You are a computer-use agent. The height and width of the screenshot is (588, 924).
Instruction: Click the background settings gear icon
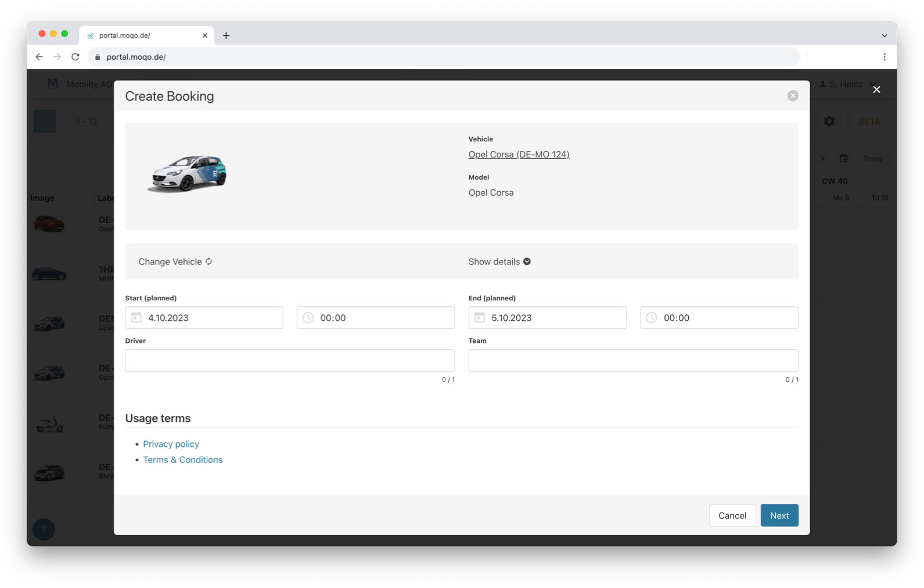(x=829, y=121)
